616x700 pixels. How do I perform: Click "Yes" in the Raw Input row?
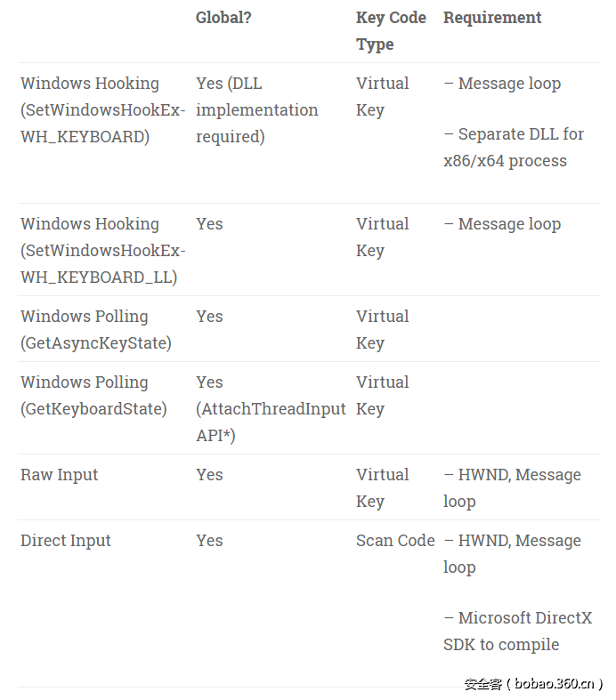pos(209,475)
